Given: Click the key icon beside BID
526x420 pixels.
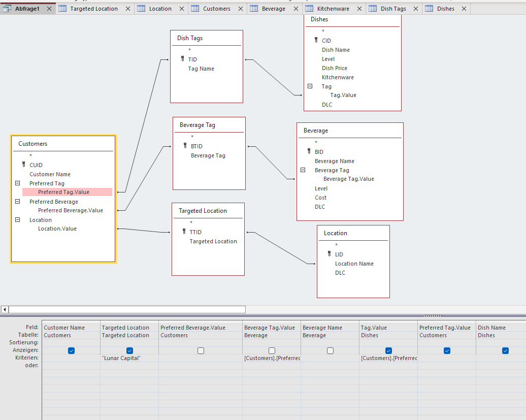Looking at the screenshot, I should click(x=309, y=151).
